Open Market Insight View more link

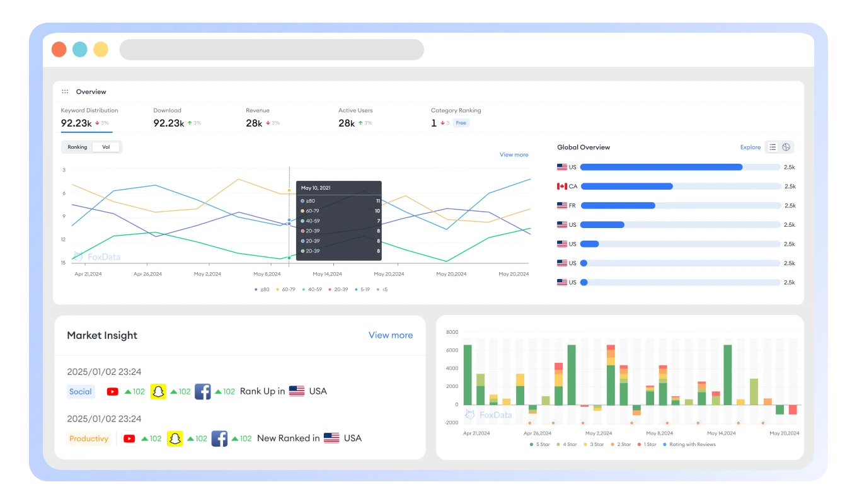tap(391, 335)
